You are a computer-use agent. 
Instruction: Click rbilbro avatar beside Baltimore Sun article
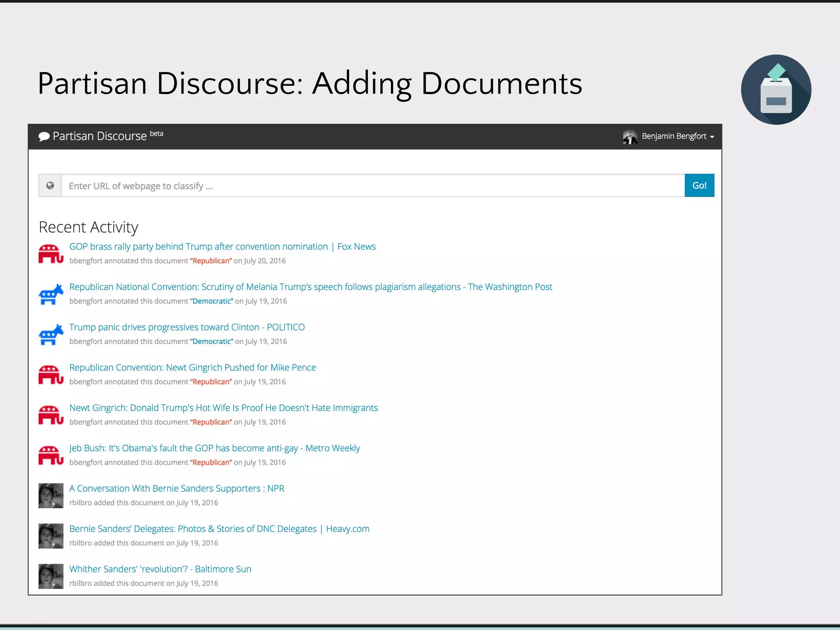point(51,576)
